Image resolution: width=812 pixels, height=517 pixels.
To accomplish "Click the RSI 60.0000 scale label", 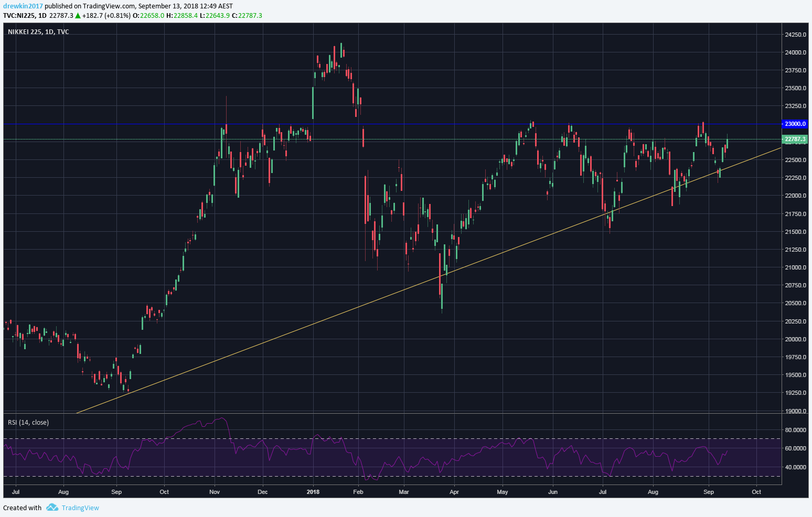I will click(796, 448).
